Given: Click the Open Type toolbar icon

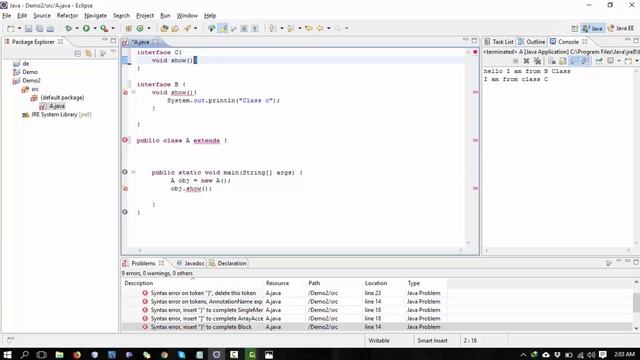Looking at the screenshot, I should (164, 28).
